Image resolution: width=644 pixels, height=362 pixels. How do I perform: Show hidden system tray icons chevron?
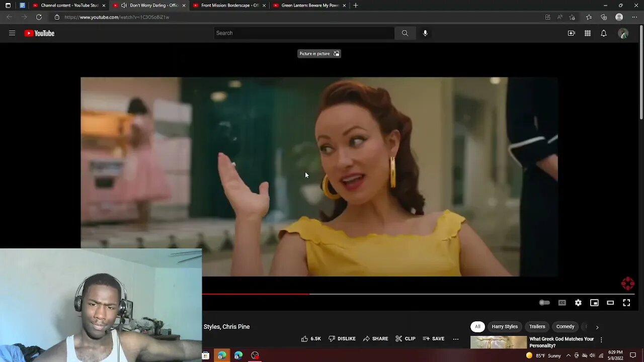tap(569, 355)
